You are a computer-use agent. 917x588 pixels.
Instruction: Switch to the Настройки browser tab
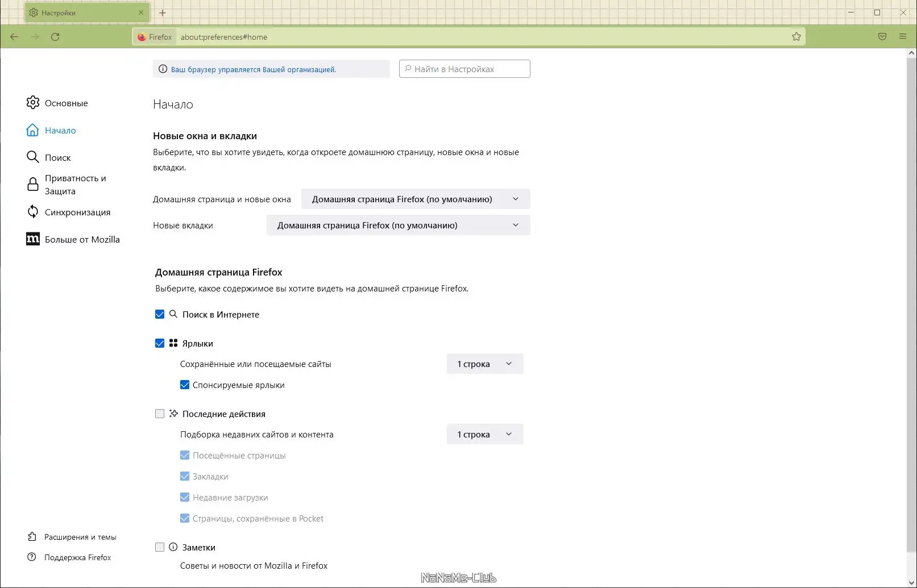coord(87,12)
